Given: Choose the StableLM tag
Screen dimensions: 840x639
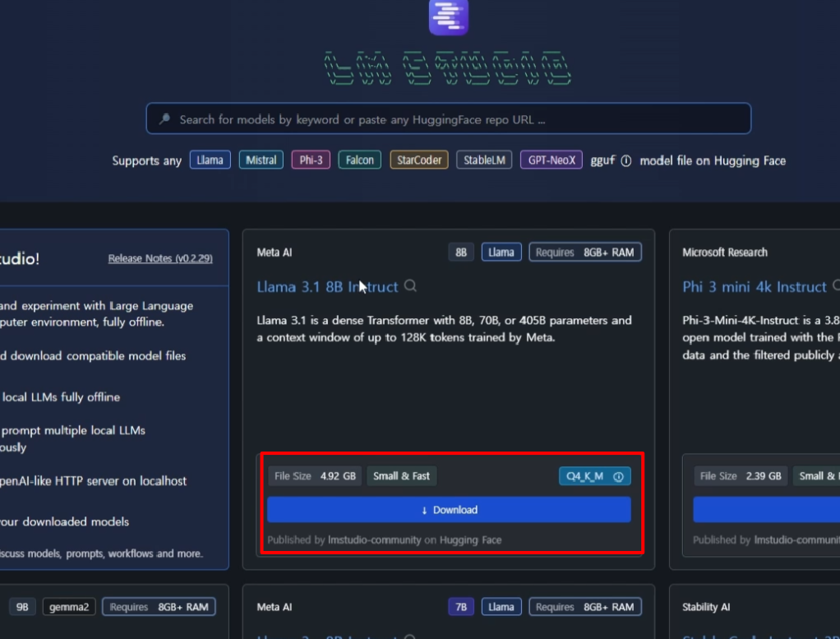Looking at the screenshot, I should point(484,160).
